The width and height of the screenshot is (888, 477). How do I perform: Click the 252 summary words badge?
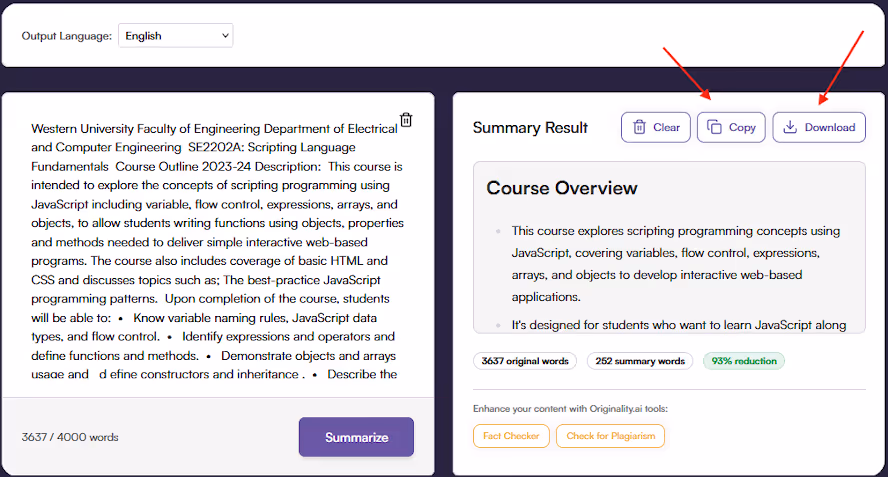tap(640, 361)
